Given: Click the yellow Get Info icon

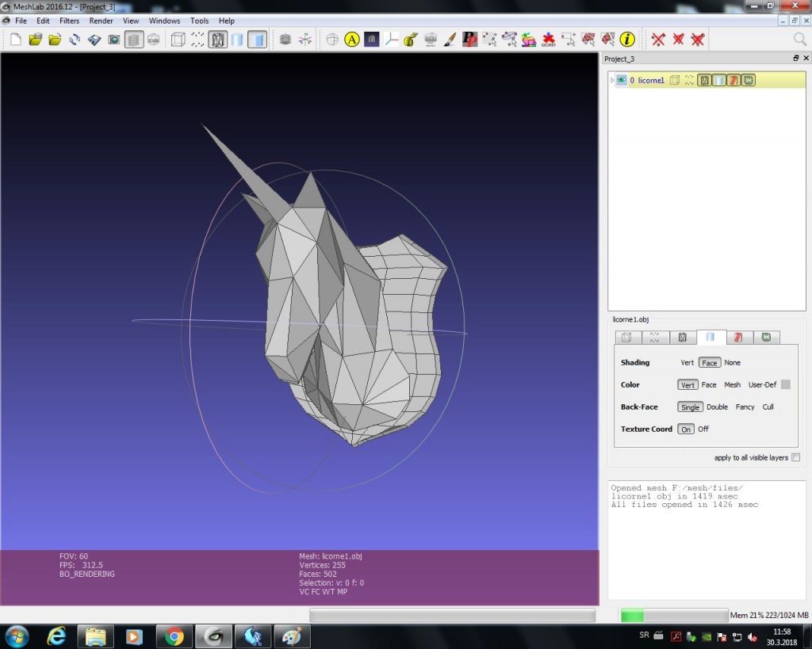Looking at the screenshot, I should pyautogui.click(x=627, y=39).
